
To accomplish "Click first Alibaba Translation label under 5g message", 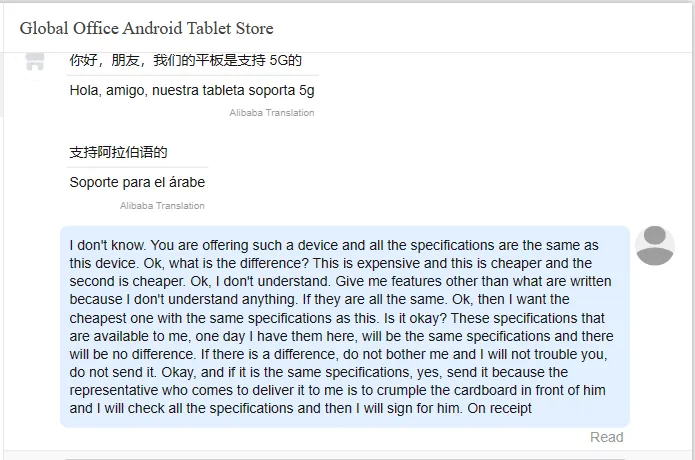I will [272, 113].
